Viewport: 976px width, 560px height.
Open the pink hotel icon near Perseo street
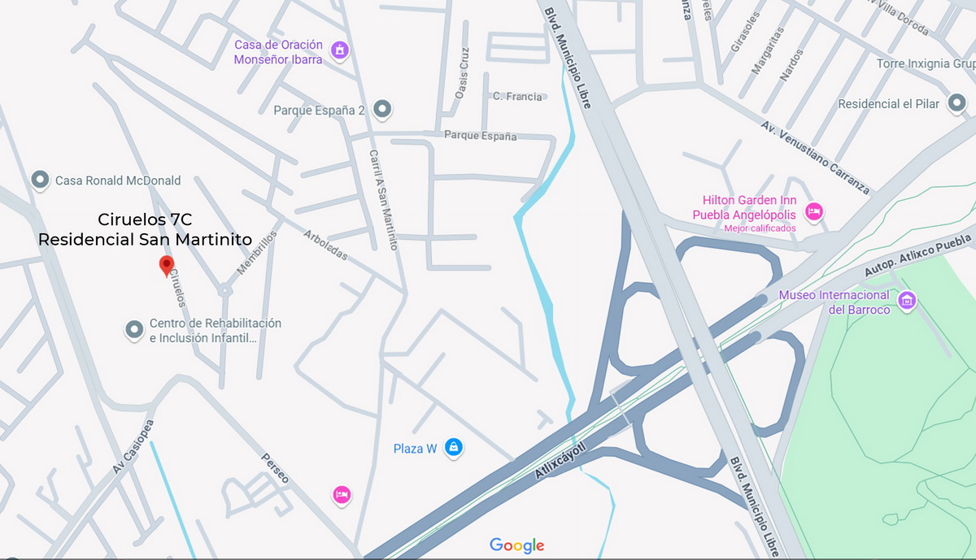[x=342, y=494]
